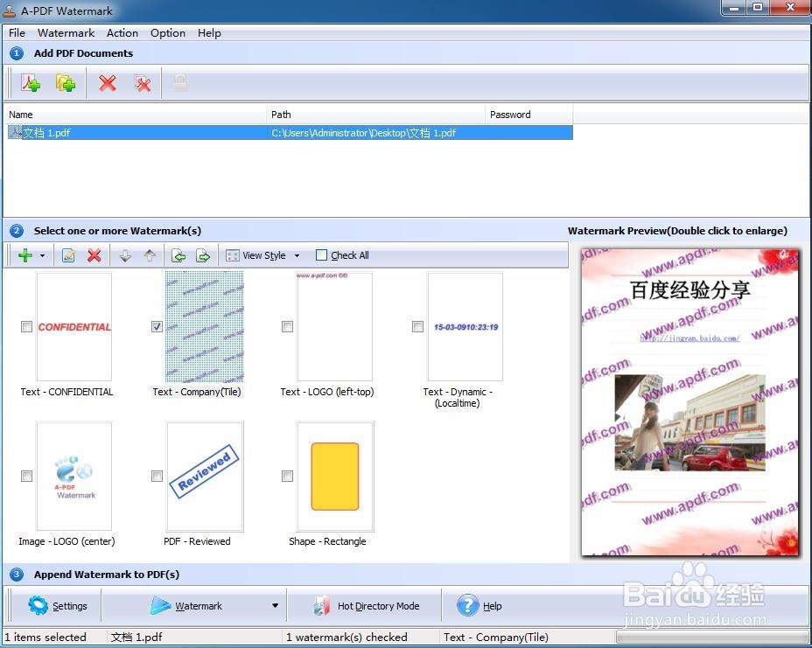Click the Watermark button label to apply
Image resolution: width=812 pixels, height=648 pixels.
199,606
